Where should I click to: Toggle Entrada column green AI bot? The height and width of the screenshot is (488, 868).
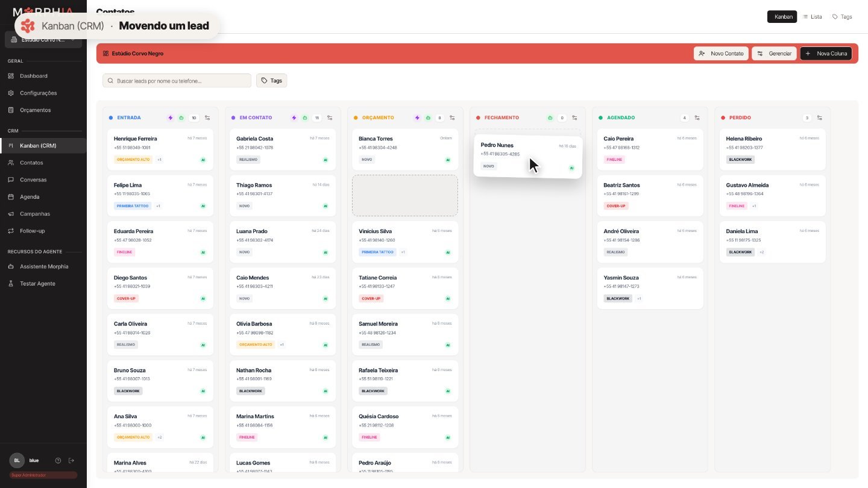coord(181,118)
